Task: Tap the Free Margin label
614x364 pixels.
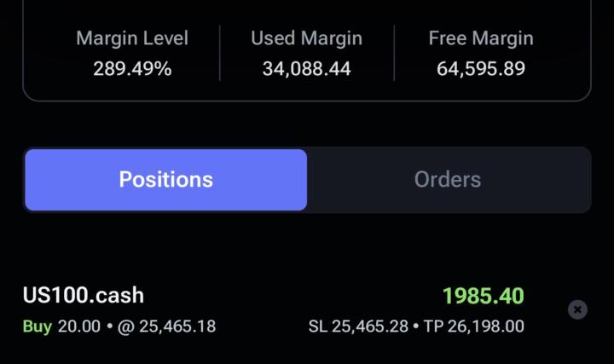Action: pos(481,38)
